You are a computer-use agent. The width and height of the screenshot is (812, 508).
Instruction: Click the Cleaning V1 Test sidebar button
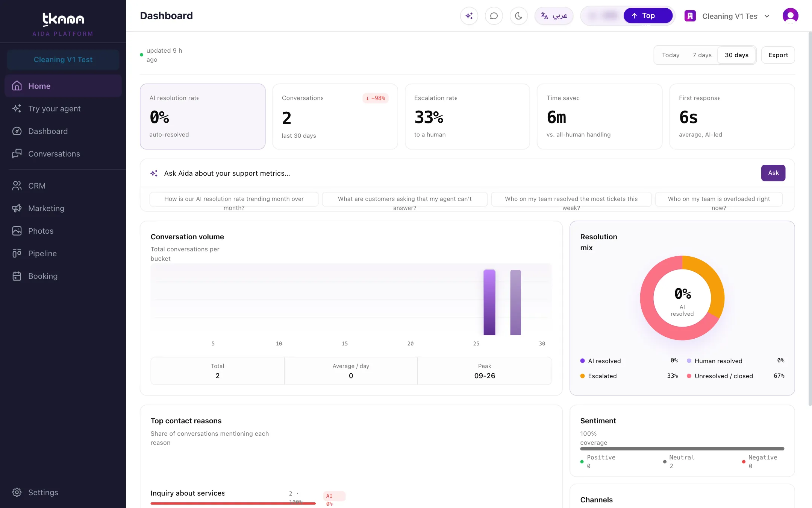coord(63,59)
